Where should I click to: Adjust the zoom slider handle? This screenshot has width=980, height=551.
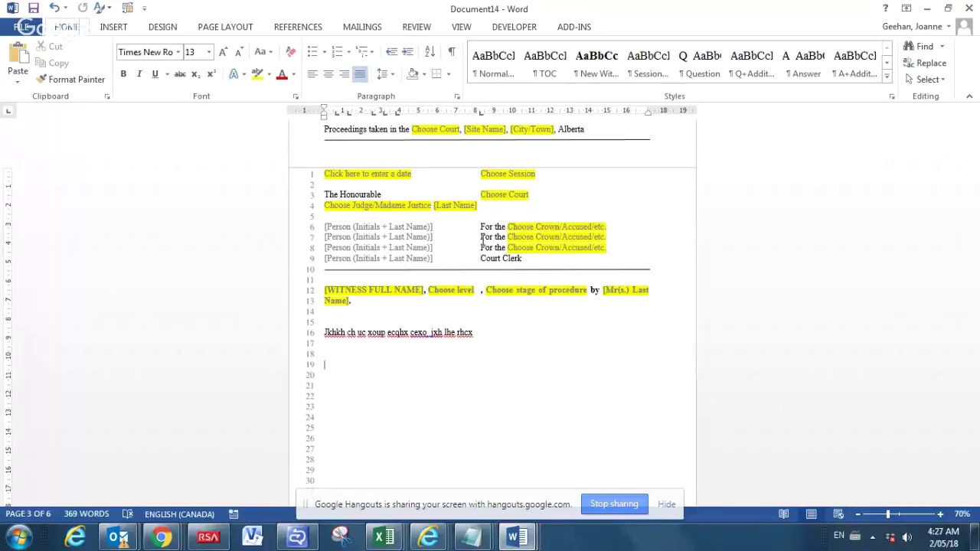coord(888,514)
